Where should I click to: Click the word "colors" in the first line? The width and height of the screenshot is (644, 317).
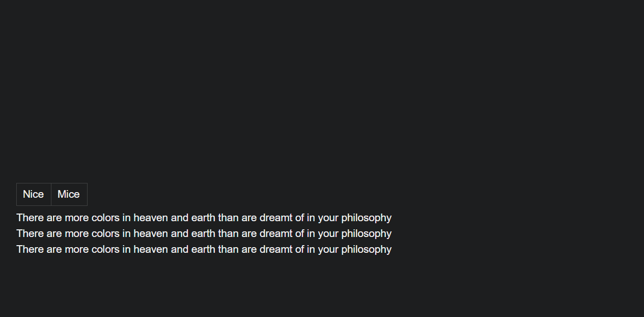pyautogui.click(x=105, y=218)
